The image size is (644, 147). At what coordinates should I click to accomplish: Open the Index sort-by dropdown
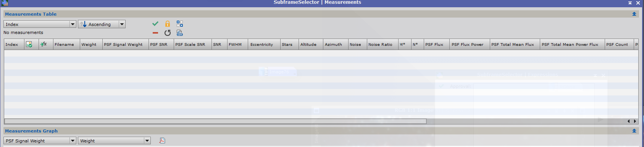(40, 24)
